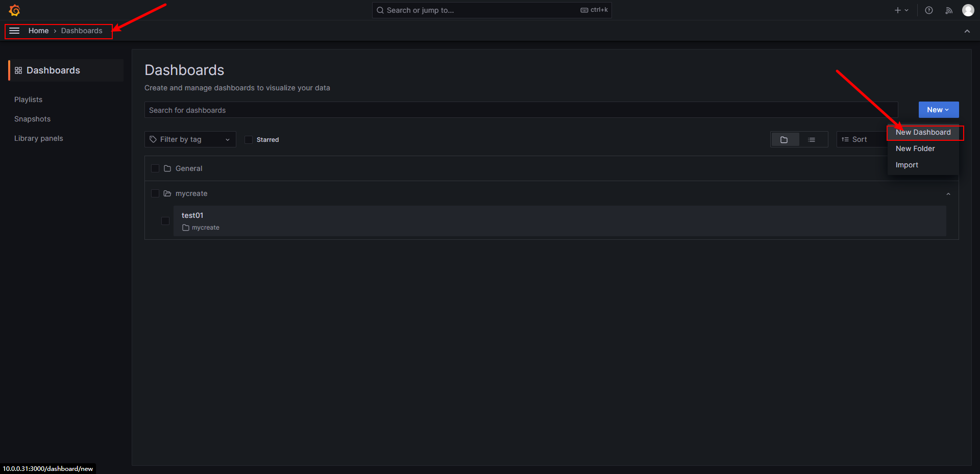The height and width of the screenshot is (474, 980).
Task: Click the mycreate open folder icon
Action: click(167, 193)
